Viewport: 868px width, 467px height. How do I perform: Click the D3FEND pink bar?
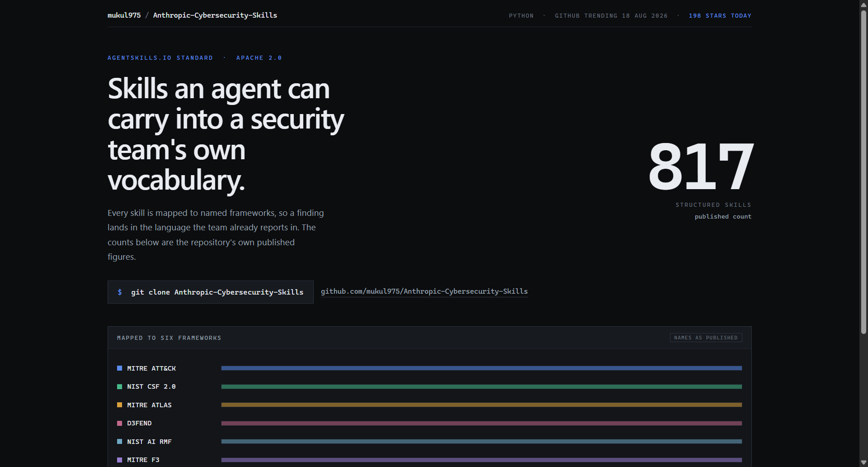point(481,423)
